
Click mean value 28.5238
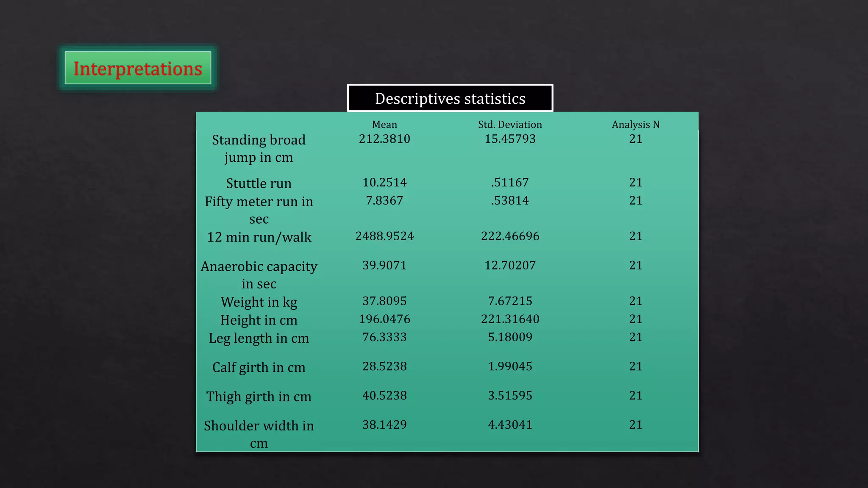point(384,366)
